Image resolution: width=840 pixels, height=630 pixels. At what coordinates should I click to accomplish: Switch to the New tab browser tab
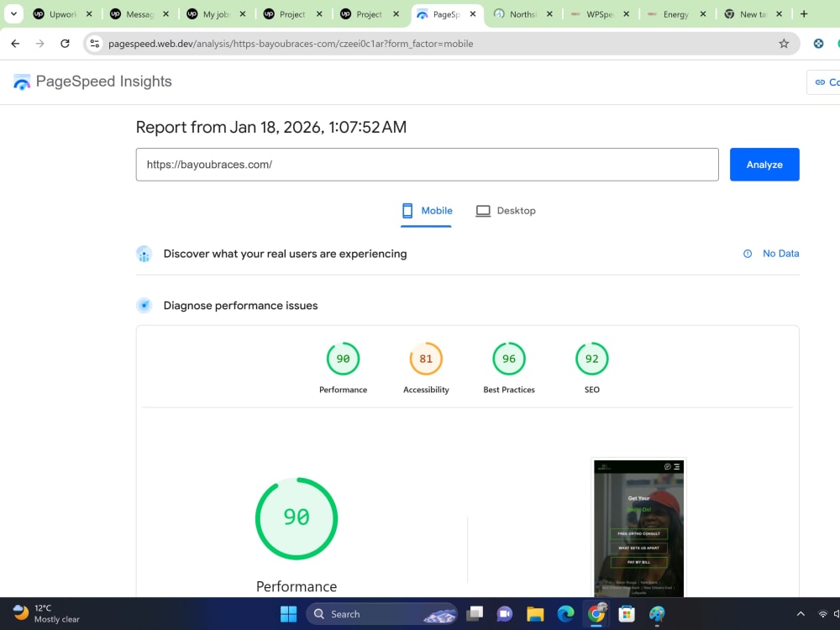point(753,14)
